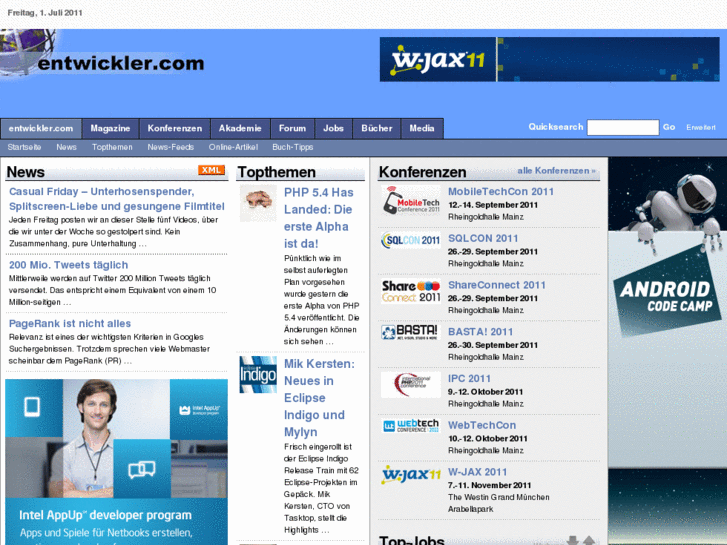Click the News section heading
Screen dimensions: 727x545
click(26, 172)
